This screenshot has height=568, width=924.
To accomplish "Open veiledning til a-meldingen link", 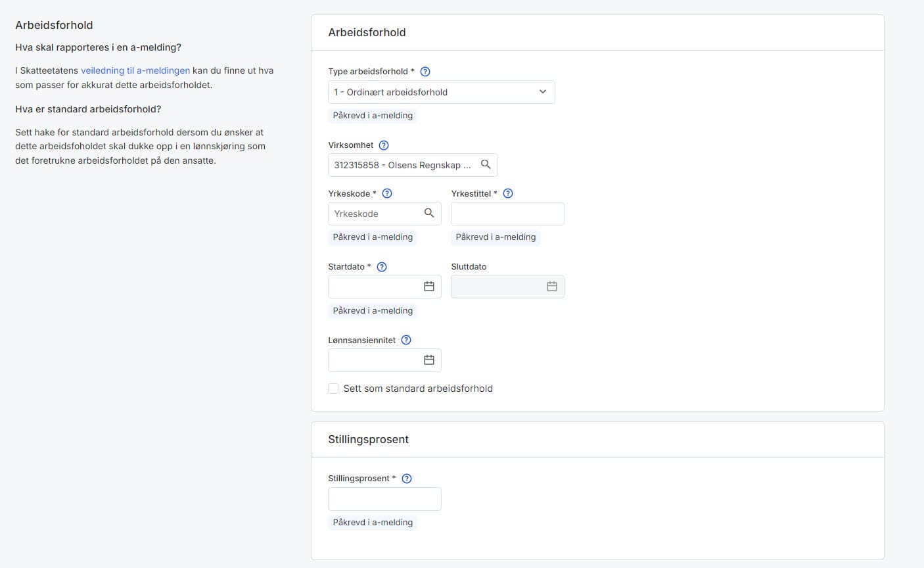I will (x=135, y=70).
